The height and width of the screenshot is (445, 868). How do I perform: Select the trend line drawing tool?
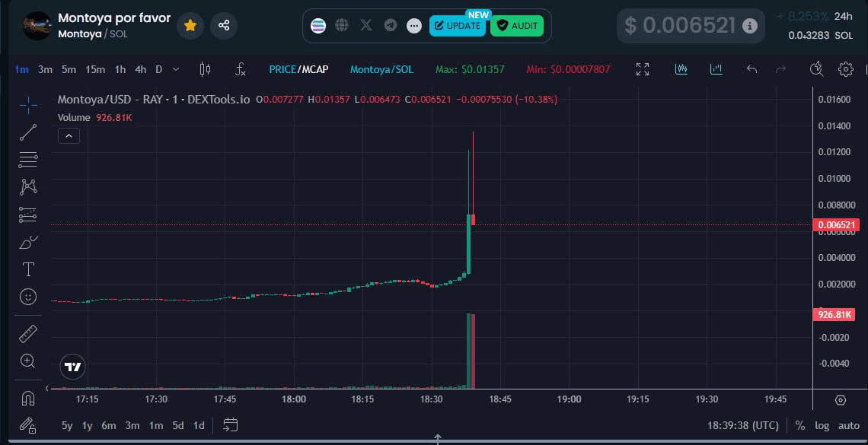coord(28,132)
